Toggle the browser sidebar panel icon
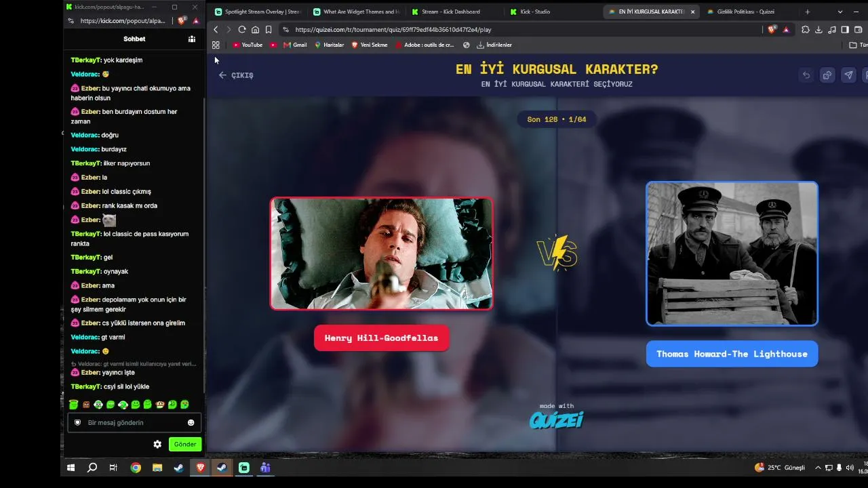 coord(845,30)
